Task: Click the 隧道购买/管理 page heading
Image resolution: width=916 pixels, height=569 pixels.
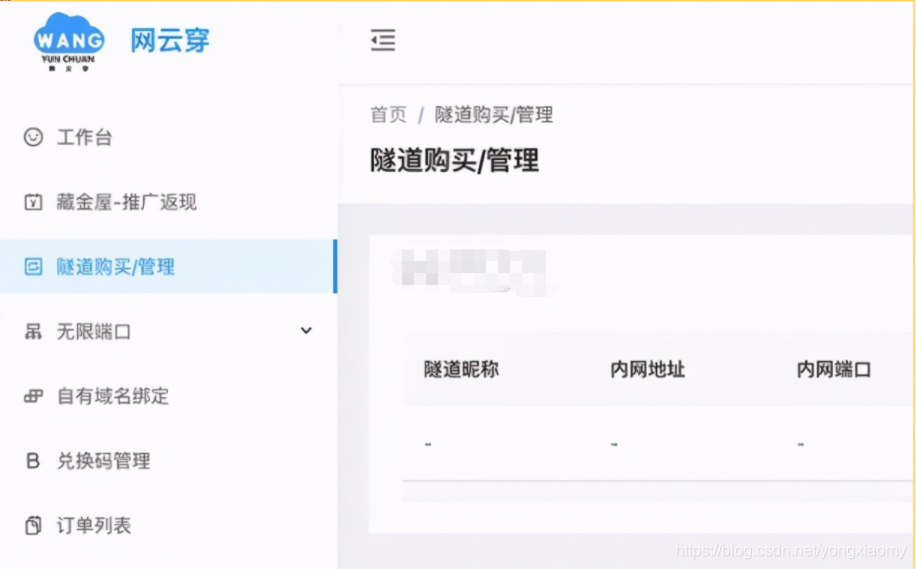Action: [x=454, y=160]
